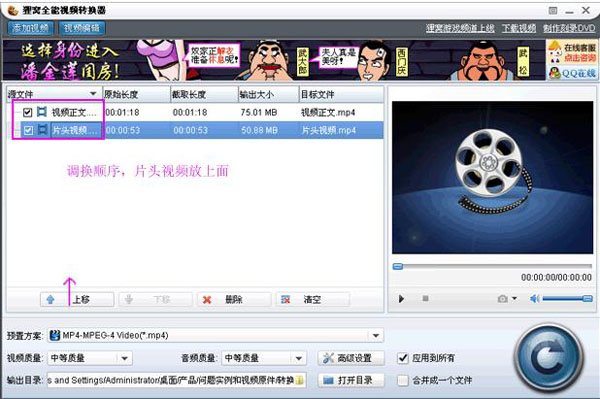Click the 上移 move up button
The image size is (600, 399).
pyautogui.click(x=77, y=300)
